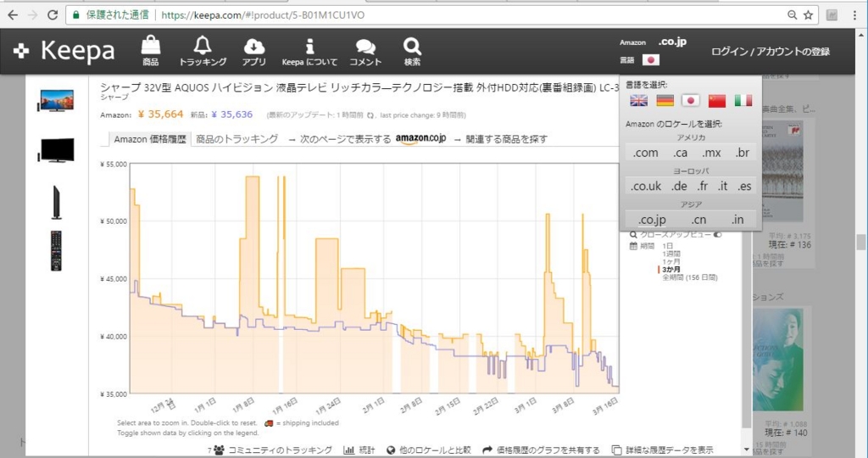Switch to 商品のトラッキング tab
Viewport: 868px width, 458px height.
pyautogui.click(x=237, y=139)
